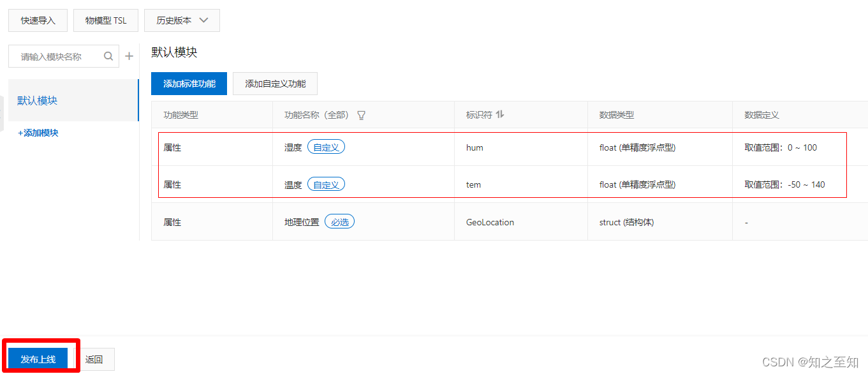Screen dimensions: 868x374
Task: Click the 快速导入 button
Action: (x=38, y=20)
